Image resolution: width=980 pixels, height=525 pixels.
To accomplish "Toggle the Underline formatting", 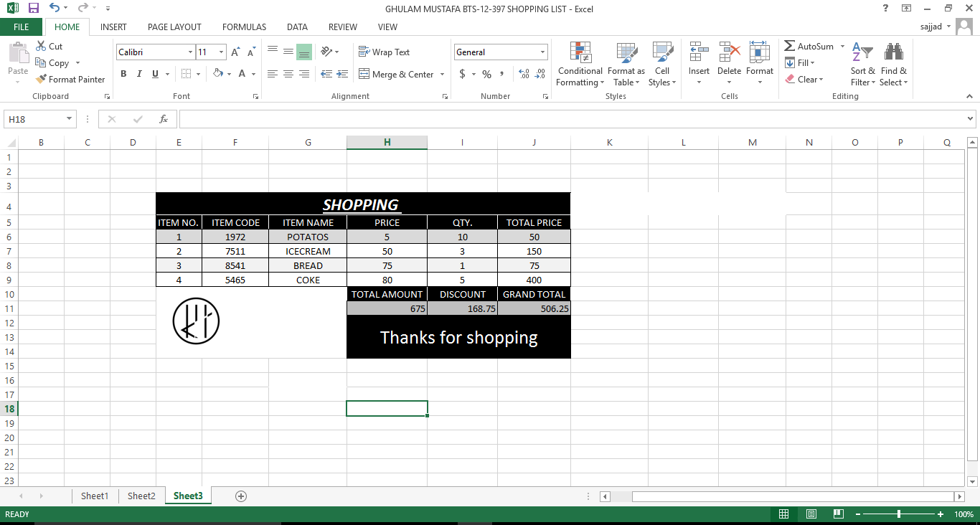I will coord(154,74).
